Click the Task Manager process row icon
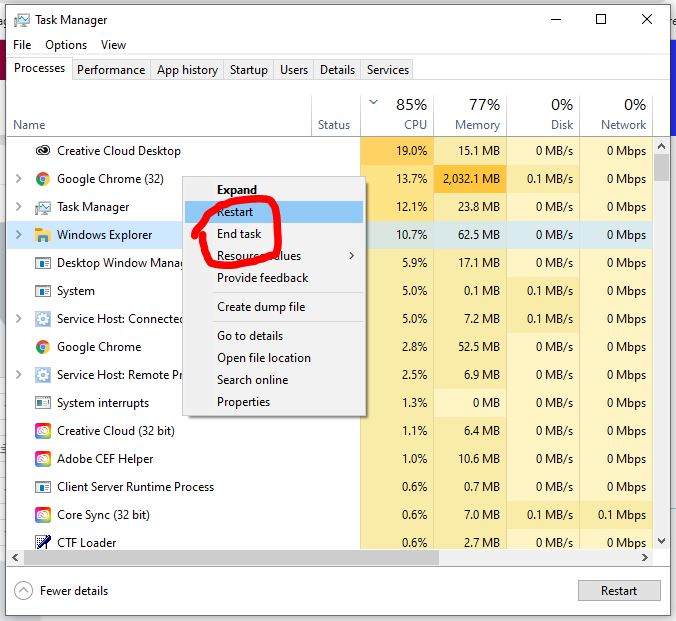The height and width of the screenshot is (621, 676). (x=43, y=207)
